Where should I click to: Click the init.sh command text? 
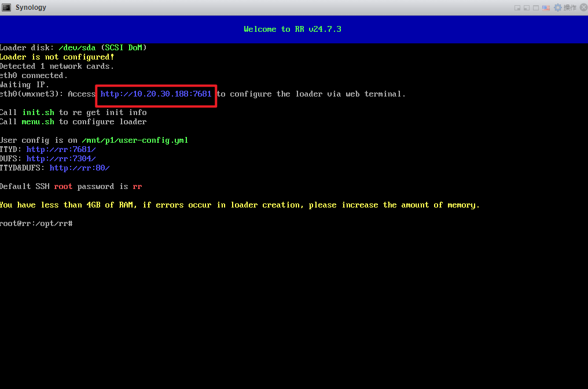[x=40, y=112]
